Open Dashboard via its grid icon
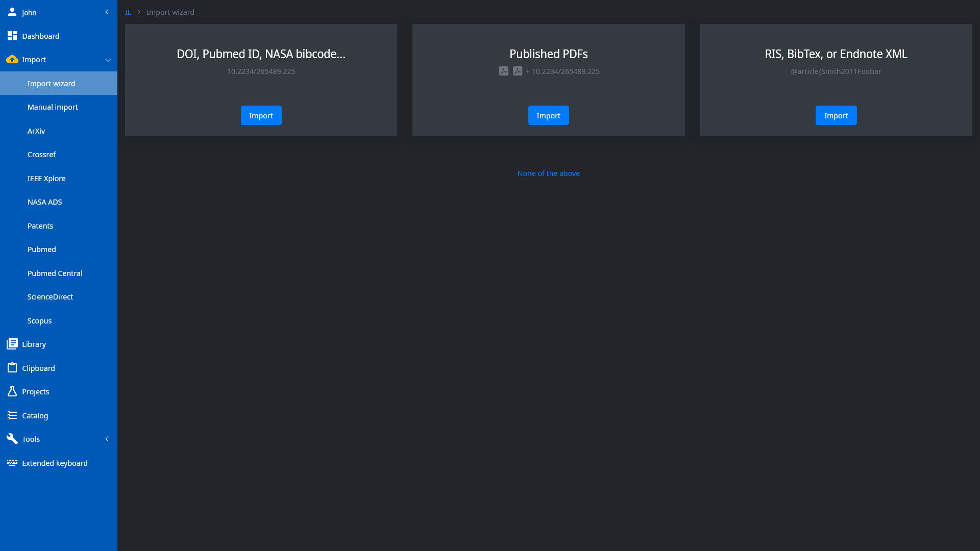This screenshot has width=980, height=551. pyautogui.click(x=12, y=36)
